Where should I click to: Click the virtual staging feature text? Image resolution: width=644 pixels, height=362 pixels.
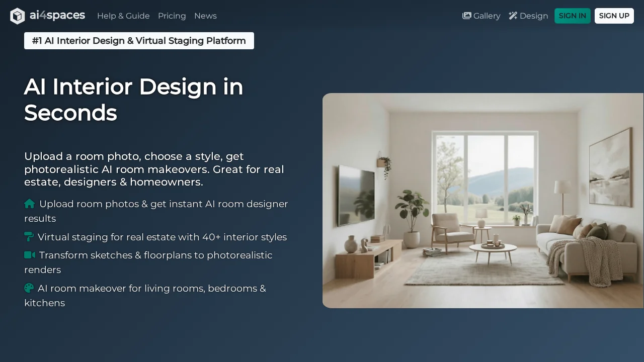163,237
